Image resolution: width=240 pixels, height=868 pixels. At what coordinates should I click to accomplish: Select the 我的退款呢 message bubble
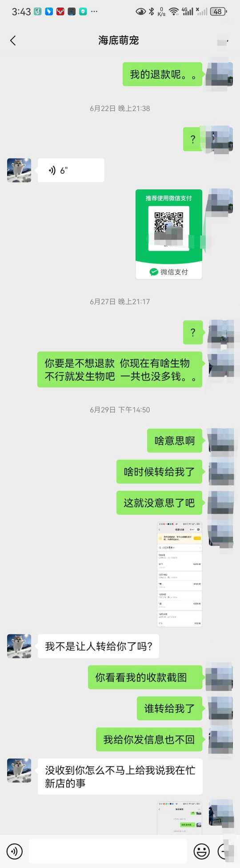[x=163, y=74]
